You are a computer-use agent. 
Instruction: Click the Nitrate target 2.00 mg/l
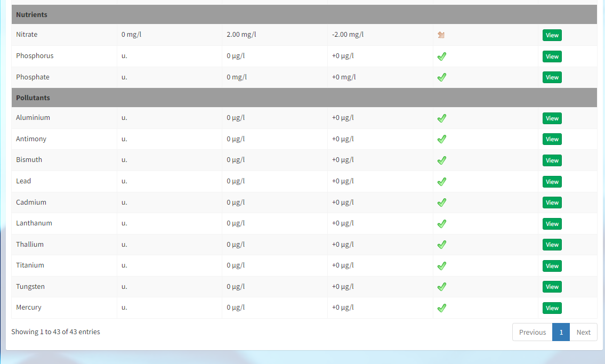241,34
